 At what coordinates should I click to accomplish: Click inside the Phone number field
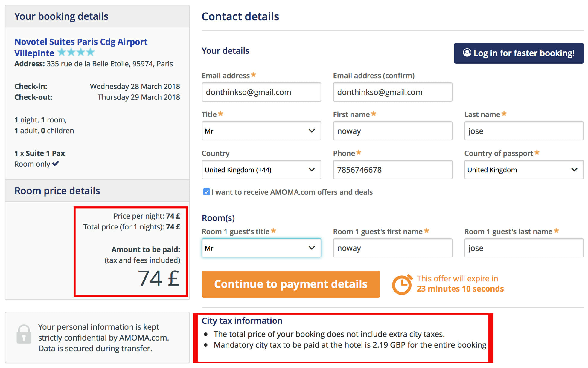tap(392, 170)
